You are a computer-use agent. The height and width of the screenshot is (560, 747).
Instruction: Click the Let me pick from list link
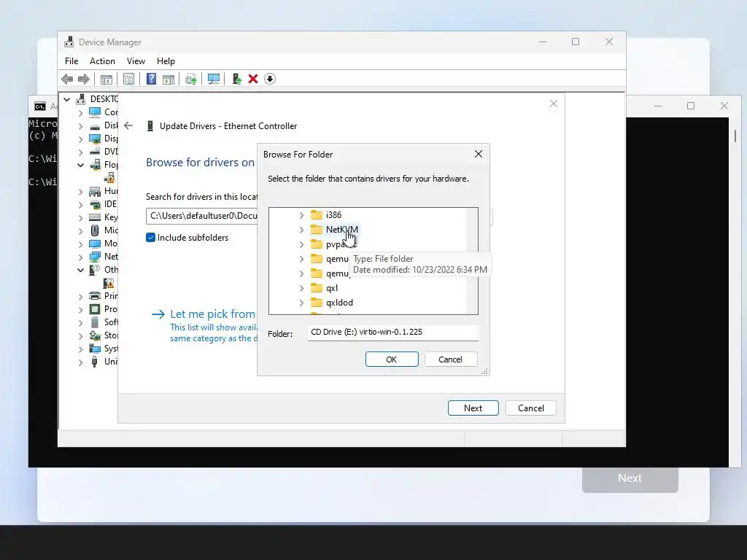coord(212,314)
